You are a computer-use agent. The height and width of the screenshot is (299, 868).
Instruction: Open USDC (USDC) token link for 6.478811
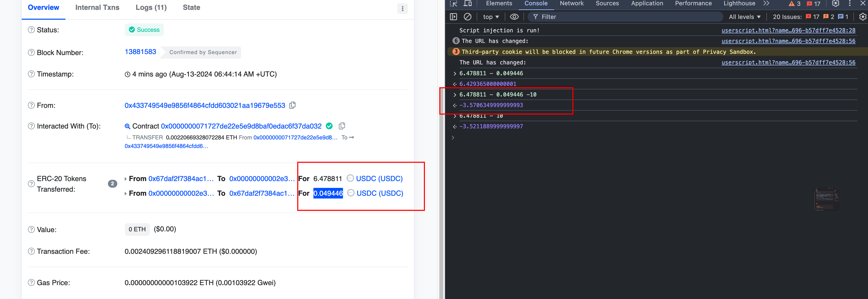(379, 179)
